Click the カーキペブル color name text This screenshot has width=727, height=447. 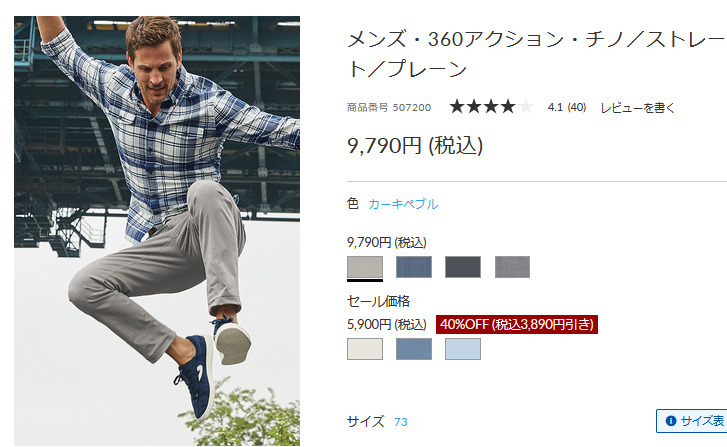(403, 204)
